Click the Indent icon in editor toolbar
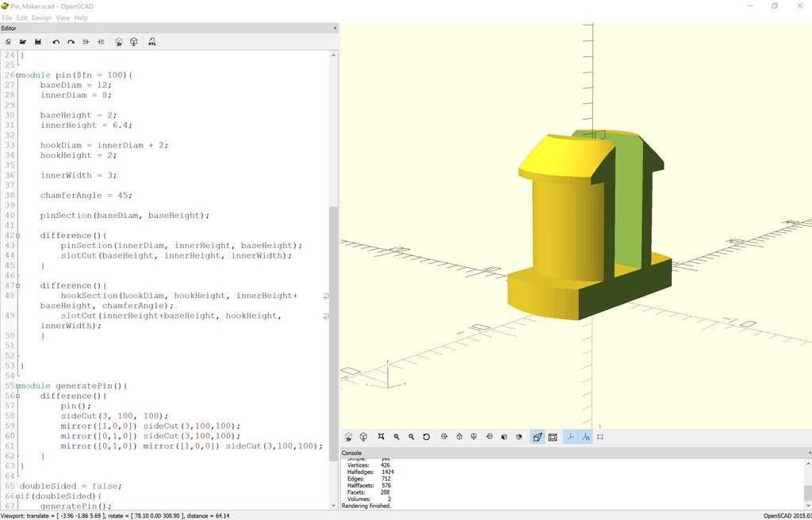 click(x=101, y=41)
